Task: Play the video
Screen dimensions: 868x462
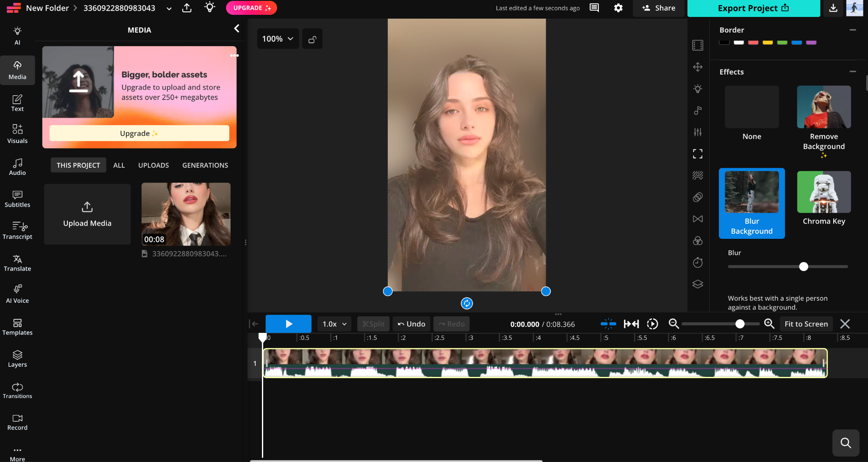Action: tap(289, 324)
